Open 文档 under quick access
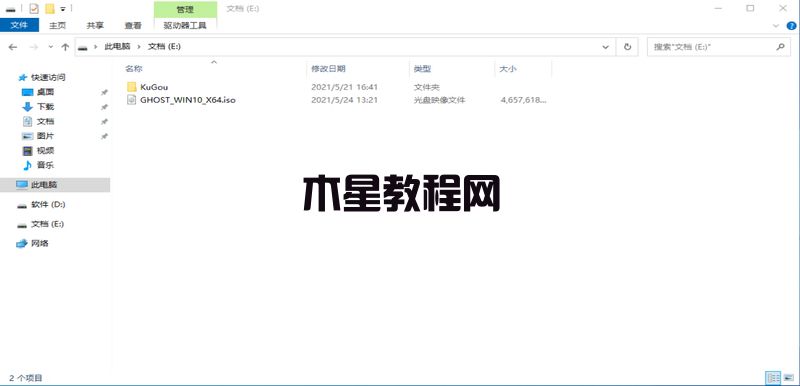Viewport: 800px width, 386px height. tap(45, 121)
